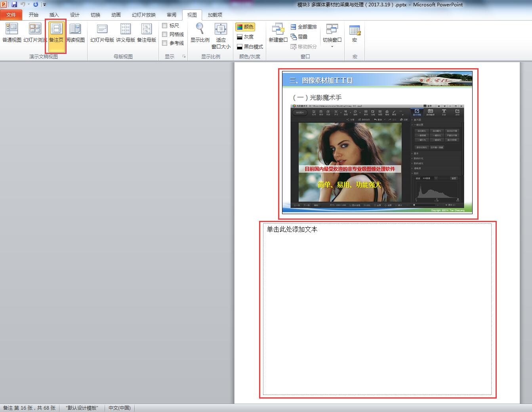Switch to the 审阅 review tab
The height and width of the screenshot is (412, 532).
point(172,15)
